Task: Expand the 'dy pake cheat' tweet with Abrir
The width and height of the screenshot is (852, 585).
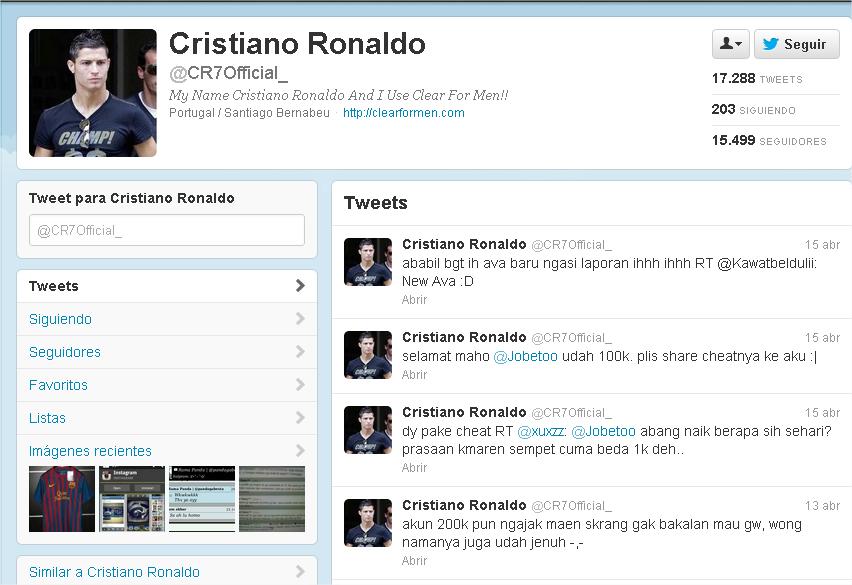Action: pyautogui.click(x=415, y=468)
